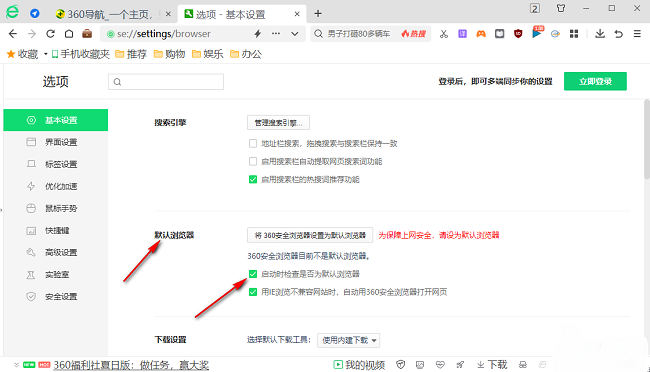Click the shield icon in status bar
The width and height of the screenshot is (650, 372).
[x=400, y=365]
